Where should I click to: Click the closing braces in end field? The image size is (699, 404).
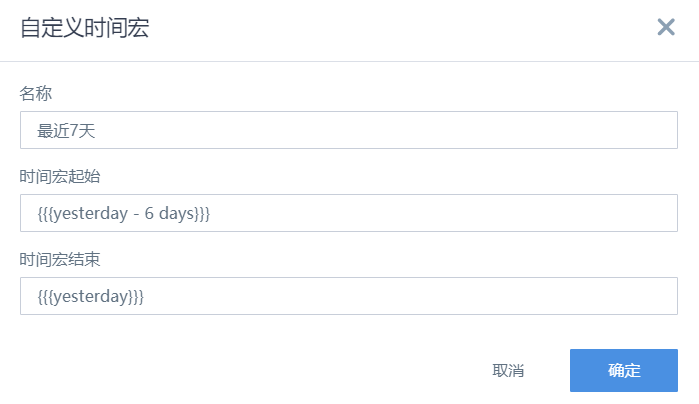[x=136, y=297]
